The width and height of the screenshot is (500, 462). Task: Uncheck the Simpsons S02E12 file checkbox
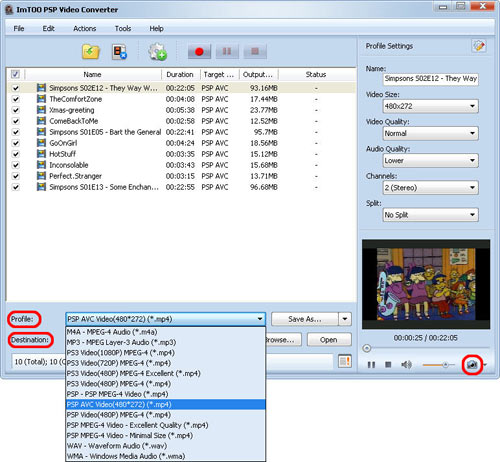pos(15,88)
